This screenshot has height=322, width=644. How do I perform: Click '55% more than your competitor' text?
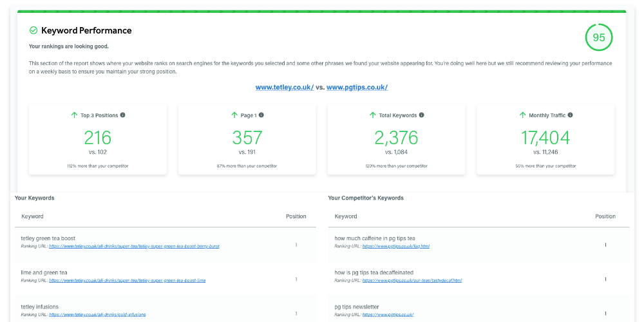545,166
